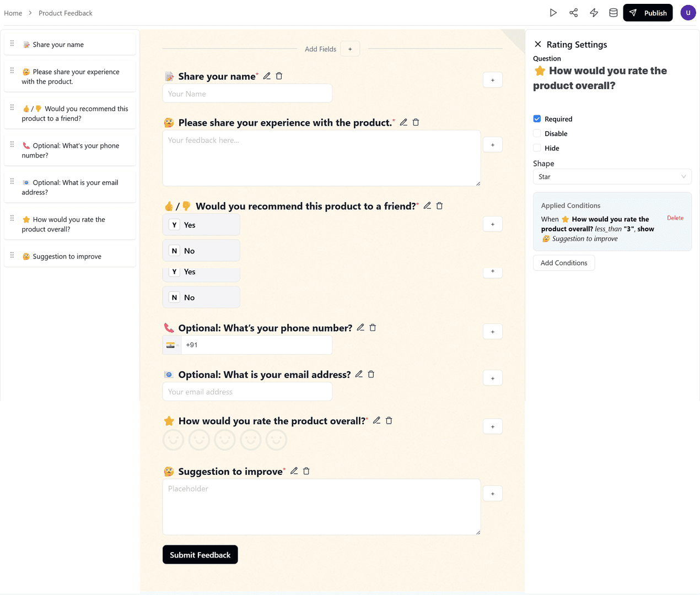Enable the Disable checkbox
The width and height of the screenshot is (700, 595).
(537, 133)
